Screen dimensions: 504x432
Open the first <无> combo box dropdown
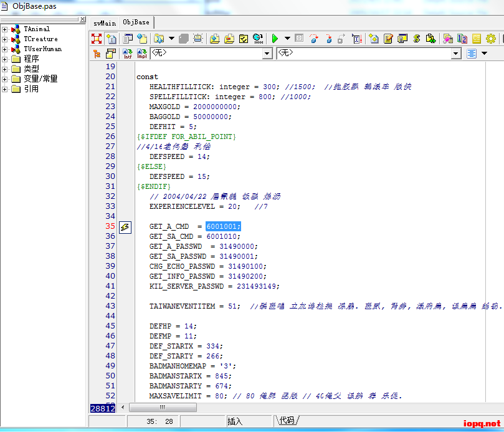coord(267,54)
